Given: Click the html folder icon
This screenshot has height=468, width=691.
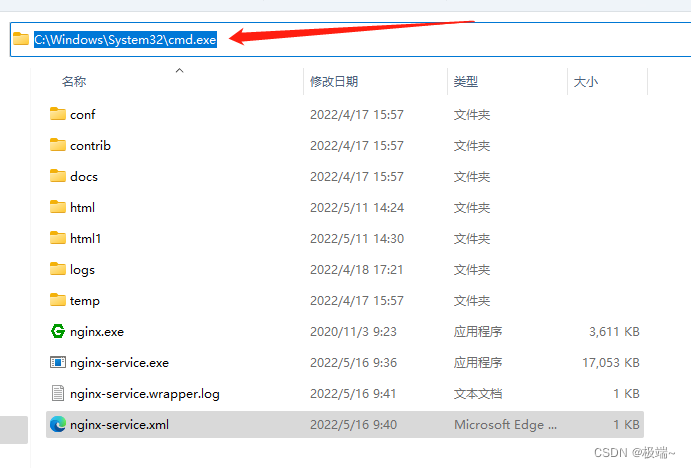Looking at the screenshot, I should coord(58,207).
